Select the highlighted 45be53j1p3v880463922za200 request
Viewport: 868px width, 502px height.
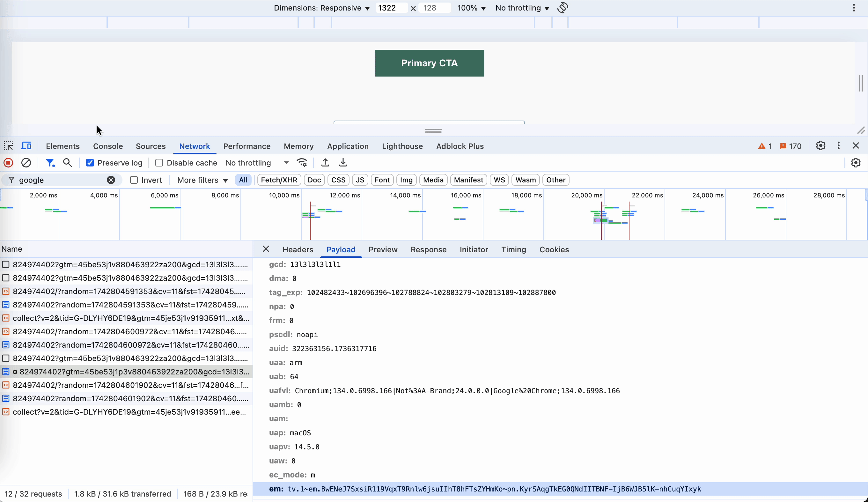tap(126, 372)
